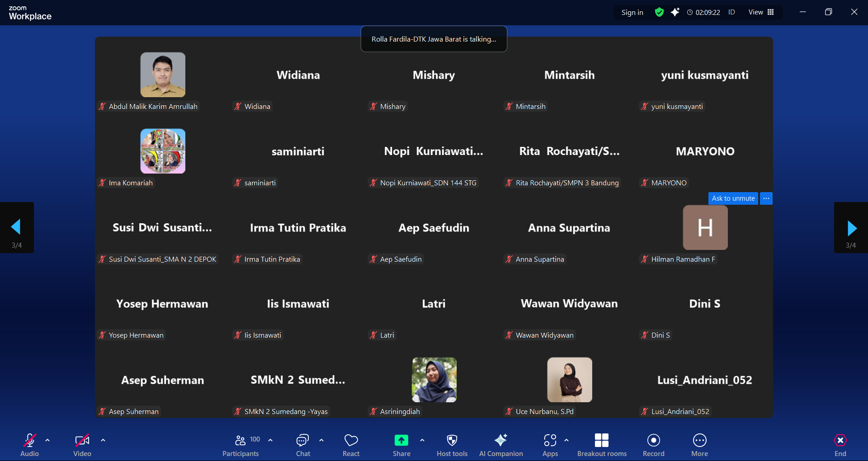Screen dimensions: 868x461
Task: Open the AI Companion panel
Action: [501, 445]
